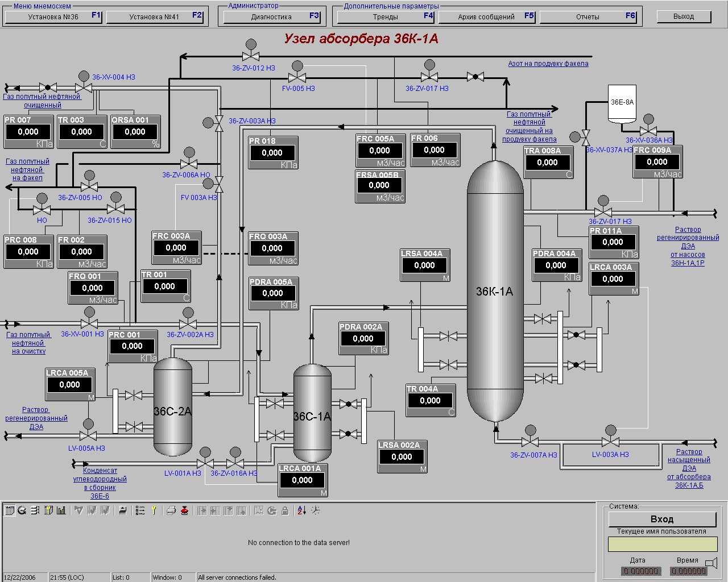Select the 36С-1А separator vessel
Image resolution: width=728 pixels, height=582 pixels.
click(312, 413)
